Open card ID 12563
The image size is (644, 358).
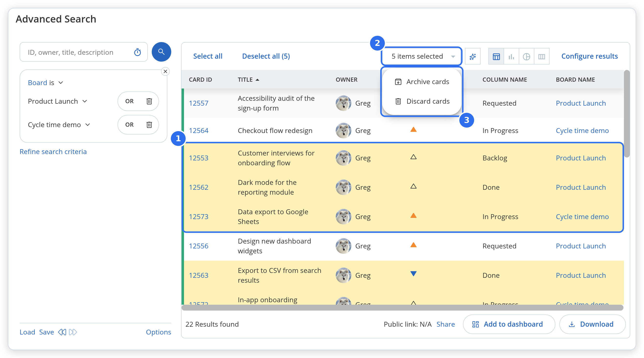tap(198, 275)
